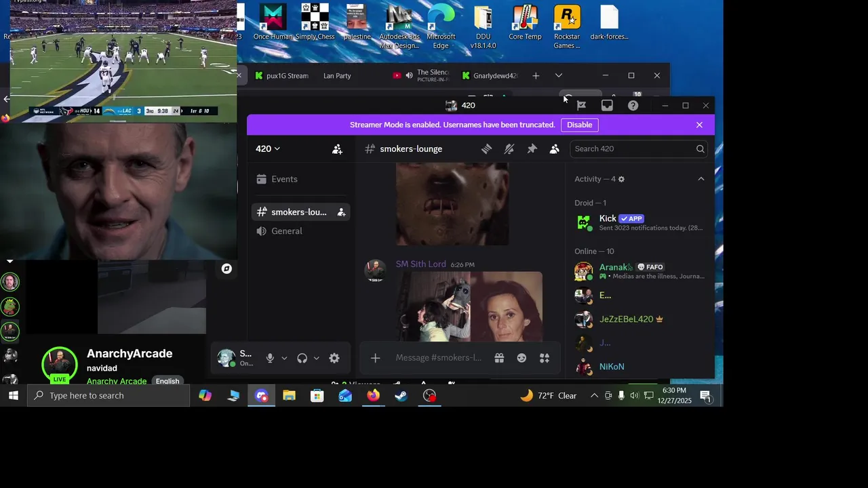Open the apps icon in message bar

click(x=544, y=358)
